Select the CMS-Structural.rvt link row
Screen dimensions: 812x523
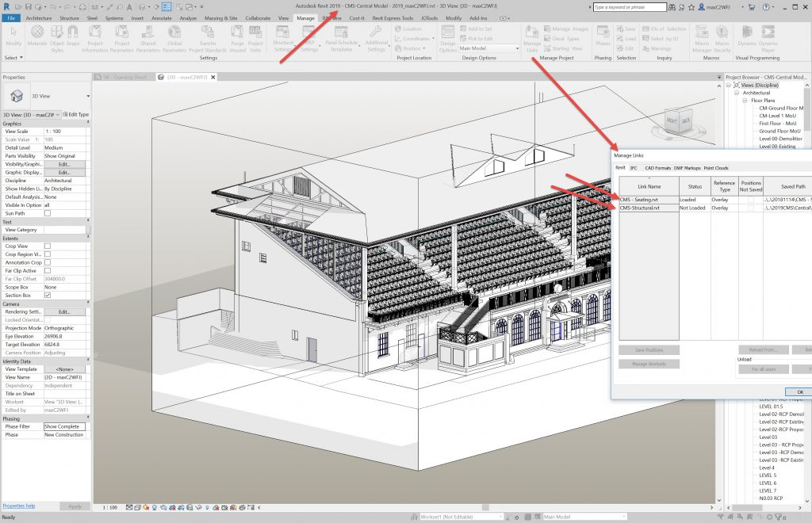[648, 208]
